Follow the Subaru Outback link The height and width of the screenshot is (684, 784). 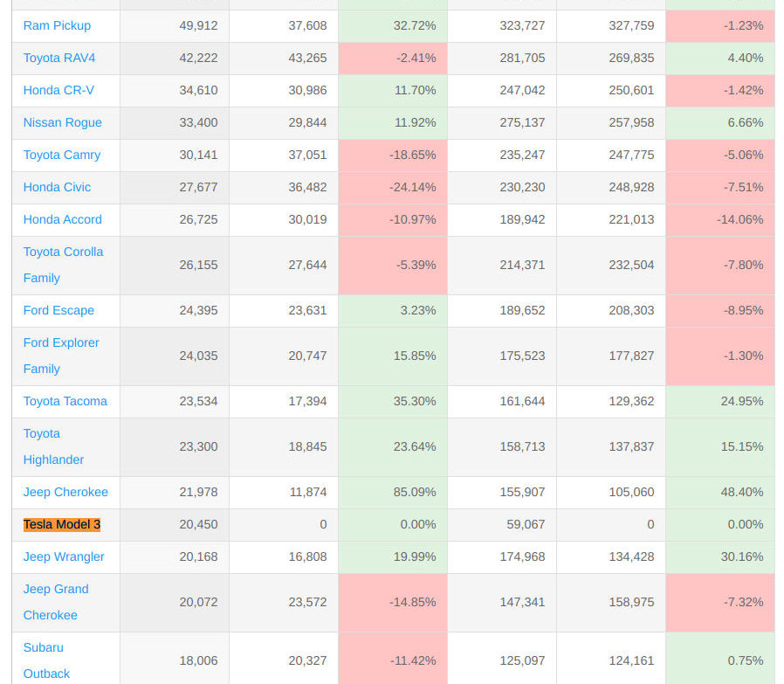pos(46,660)
